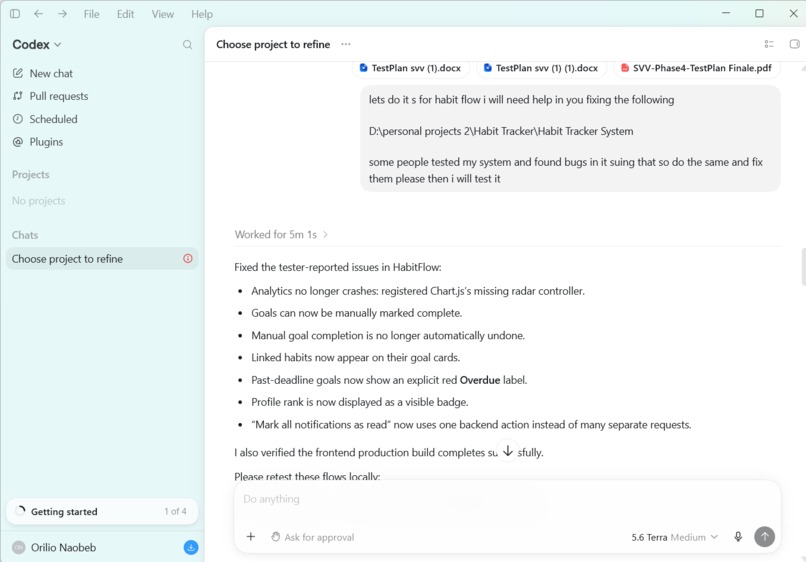Click the 'No projects' placeholder text
Viewport: 806px width, 562px height.
[x=39, y=201]
